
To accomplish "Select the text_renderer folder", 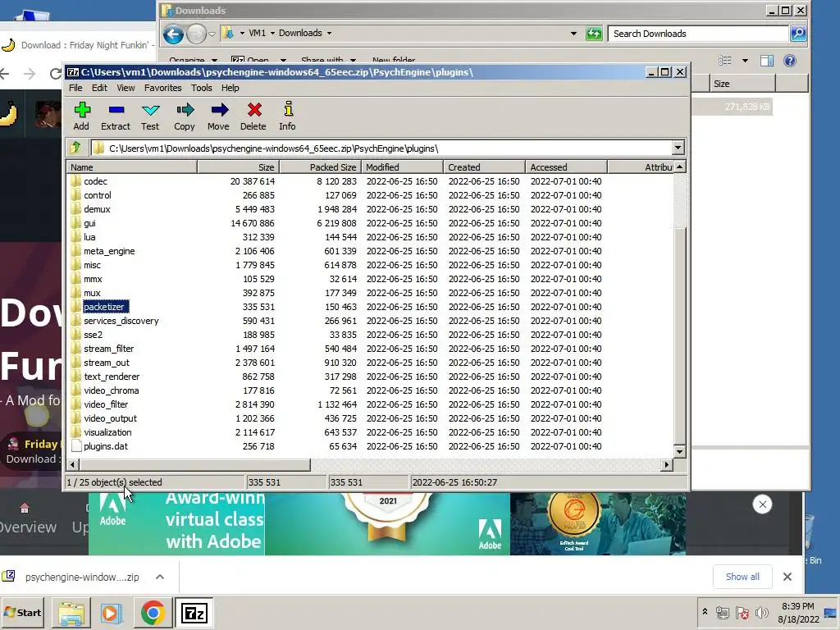I will pyautogui.click(x=112, y=377).
